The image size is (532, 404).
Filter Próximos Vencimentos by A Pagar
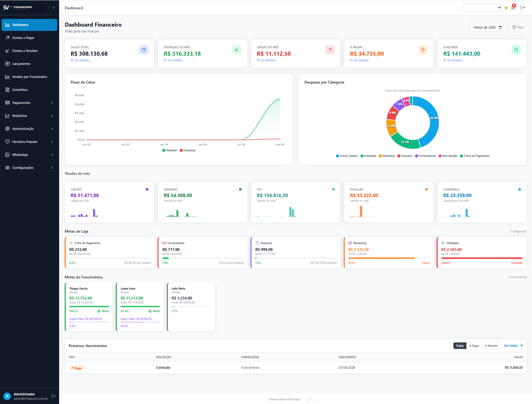coord(474,346)
